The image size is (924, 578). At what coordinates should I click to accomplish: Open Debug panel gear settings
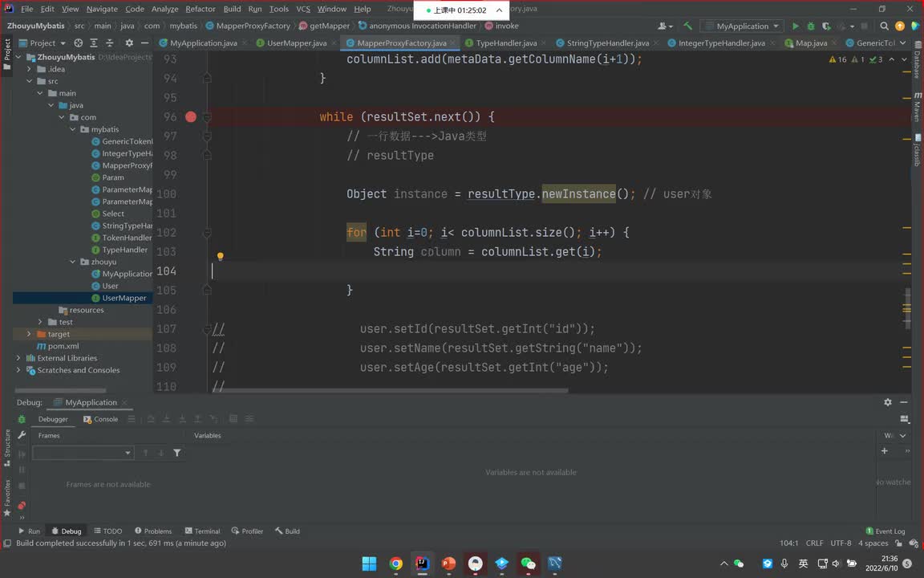point(887,402)
